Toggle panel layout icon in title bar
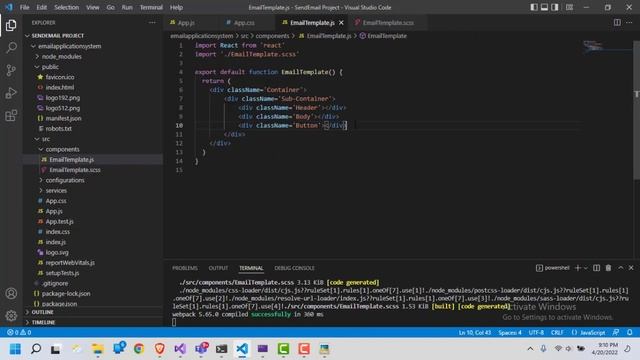 pyautogui.click(x=544, y=7)
